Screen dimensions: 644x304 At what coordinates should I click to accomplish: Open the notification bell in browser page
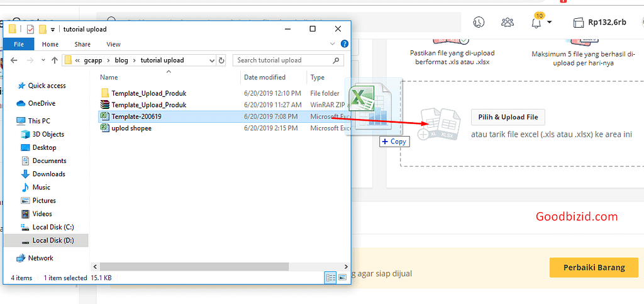click(536, 23)
